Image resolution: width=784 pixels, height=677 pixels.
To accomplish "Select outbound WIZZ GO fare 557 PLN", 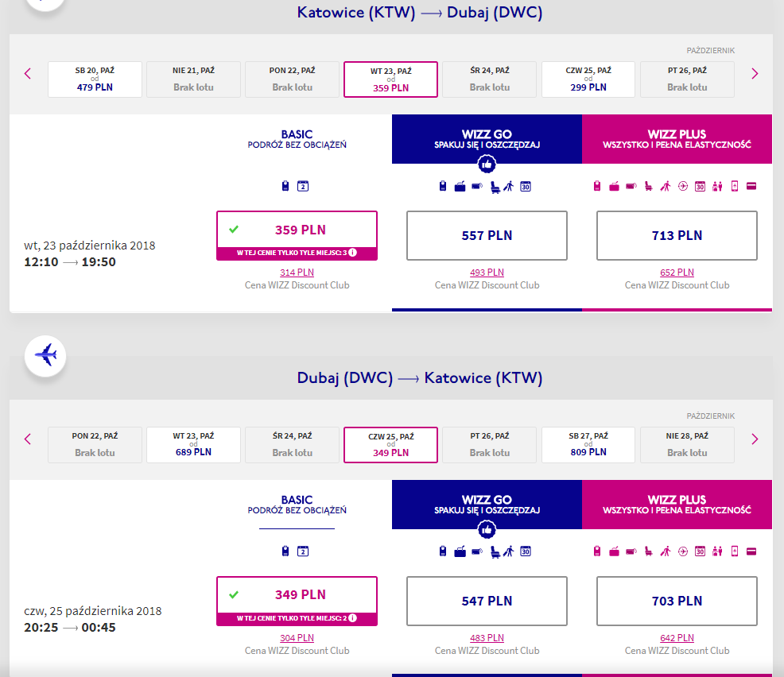I will 487,235.
